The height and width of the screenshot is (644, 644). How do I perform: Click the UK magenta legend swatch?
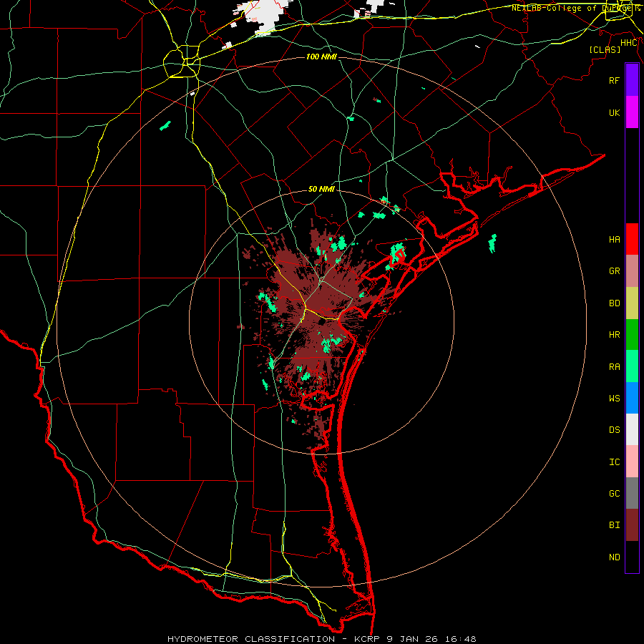coord(632,112)
